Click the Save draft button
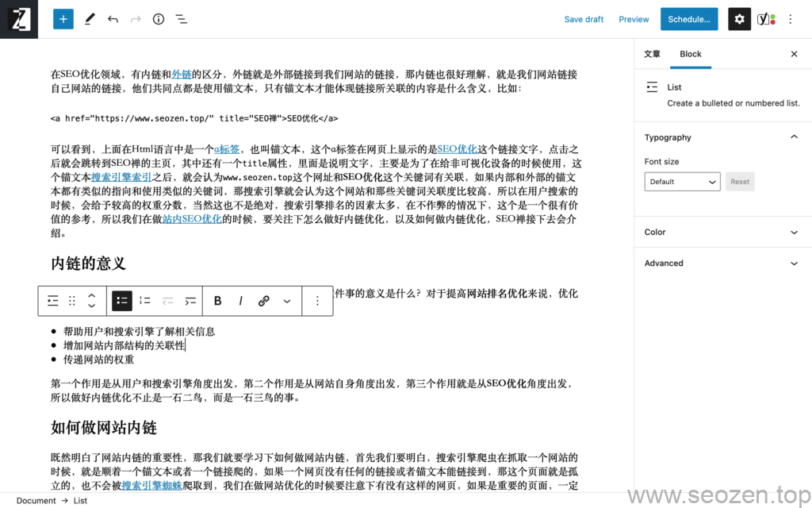This screenshot has height=508, width=812. pyautogui.click(x=584, y=18)
